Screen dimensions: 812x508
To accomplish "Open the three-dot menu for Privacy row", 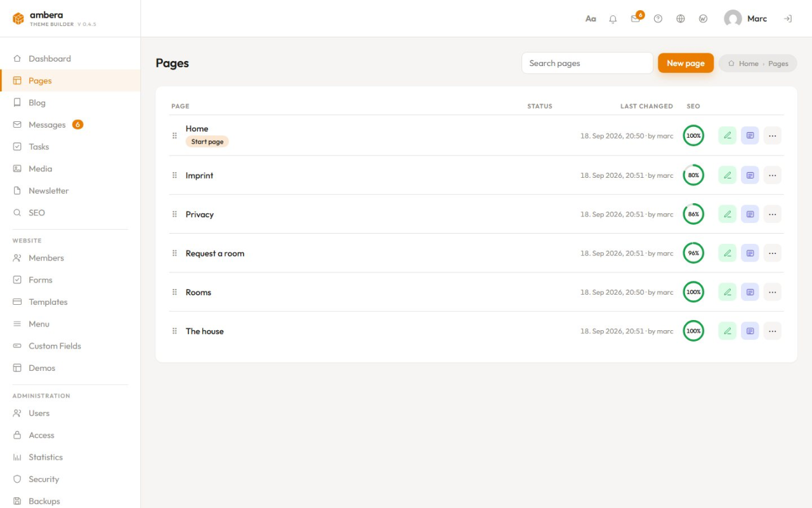I will click(772, 214).
